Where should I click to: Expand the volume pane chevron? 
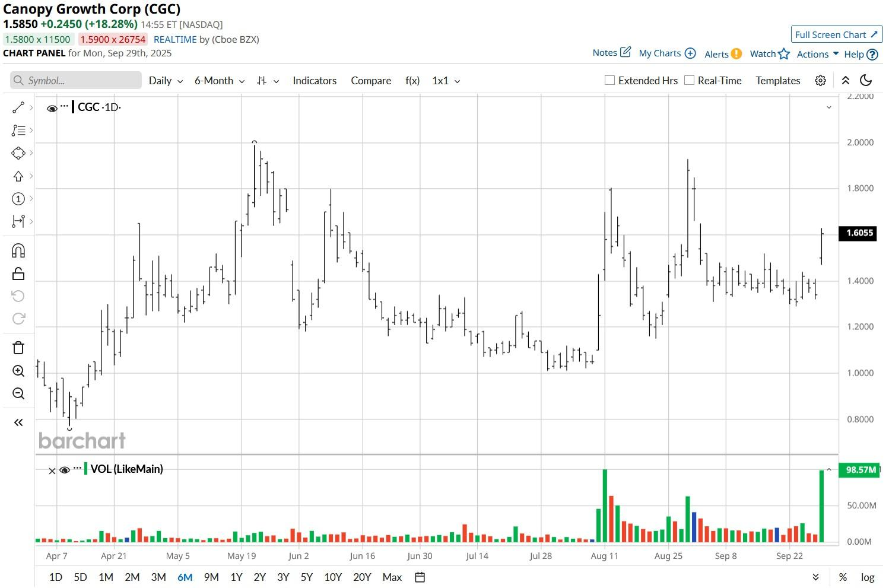[829, 469]
